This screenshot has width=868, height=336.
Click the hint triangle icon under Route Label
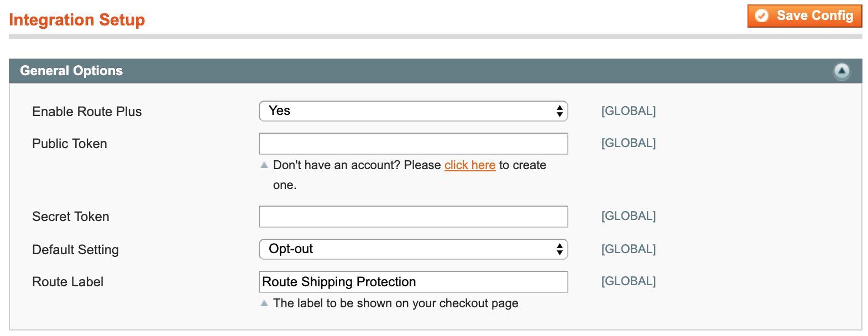pyautogui.click(x=264, y=303)
